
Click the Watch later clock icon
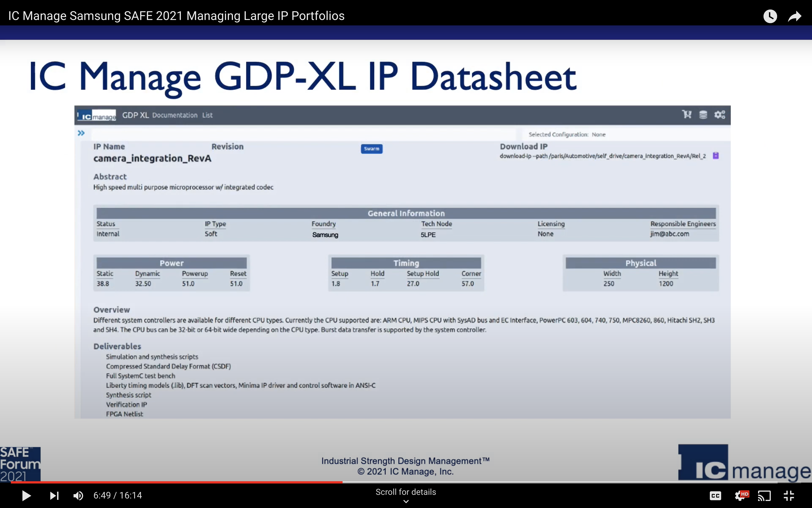point(770,16)
